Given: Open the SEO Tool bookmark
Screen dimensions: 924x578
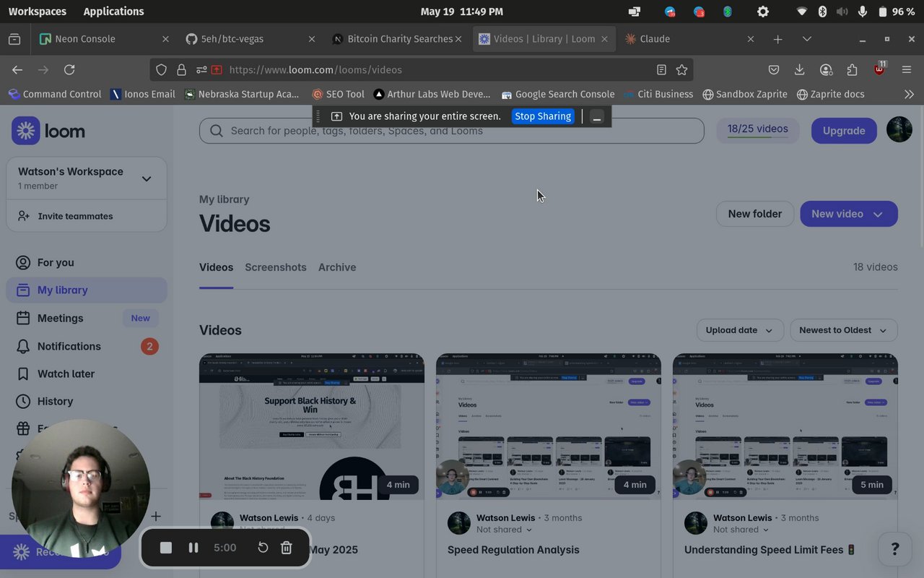Looking at the screenshot, I should click(x=338, y=94).
